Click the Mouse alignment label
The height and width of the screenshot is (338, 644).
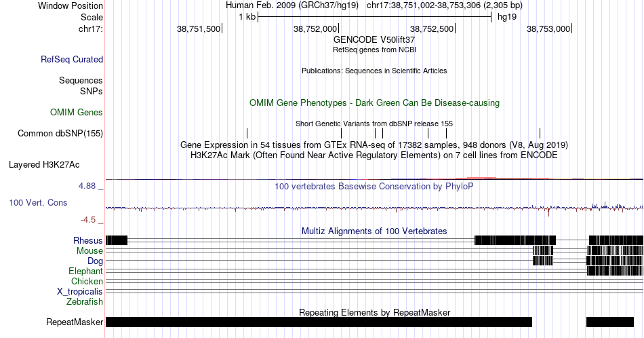coord(89,251)
